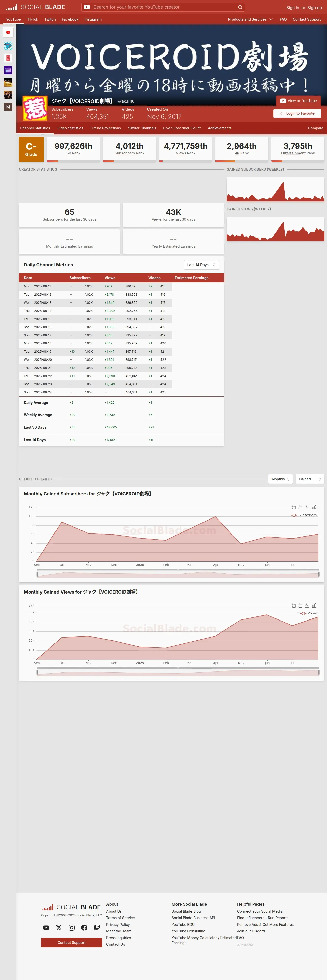Image resolution: width=327 pixels, height=980 pixels.
Task: Switch Subscribers chart to line view
Action: tap(307, 508)
